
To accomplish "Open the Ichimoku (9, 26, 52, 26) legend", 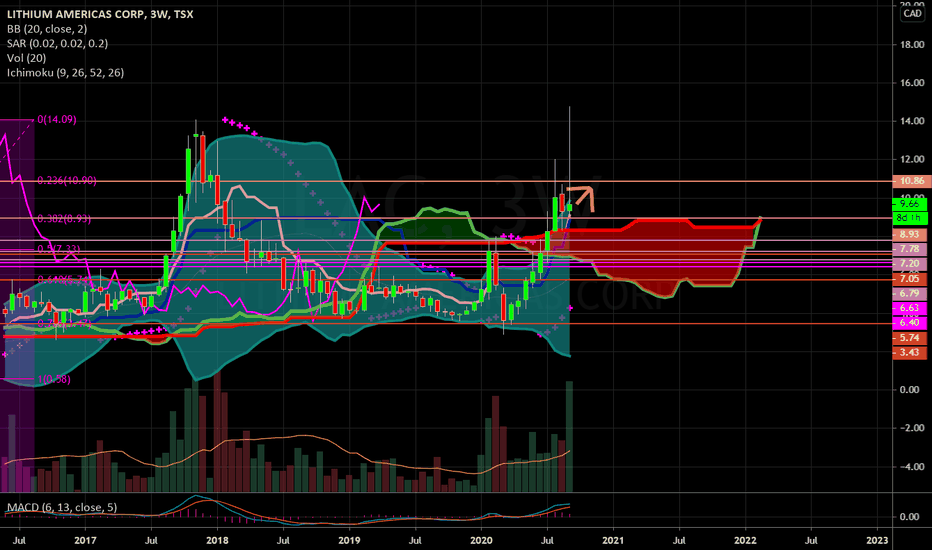I will point(65,73).
